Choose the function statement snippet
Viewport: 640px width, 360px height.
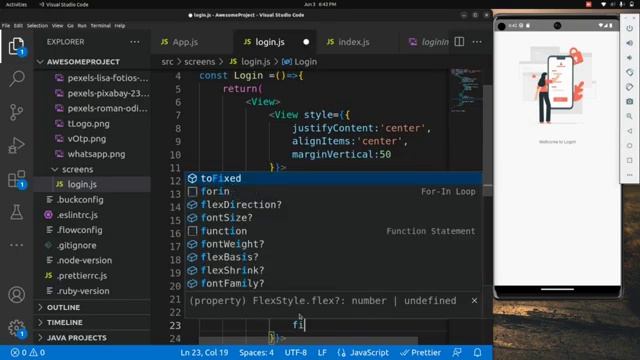point(333,231)
